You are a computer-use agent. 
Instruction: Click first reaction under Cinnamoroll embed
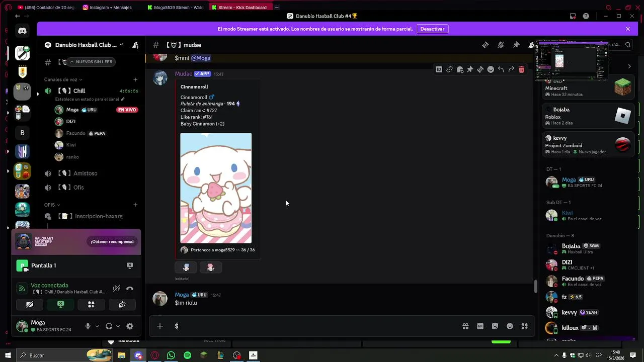point(186,267)
